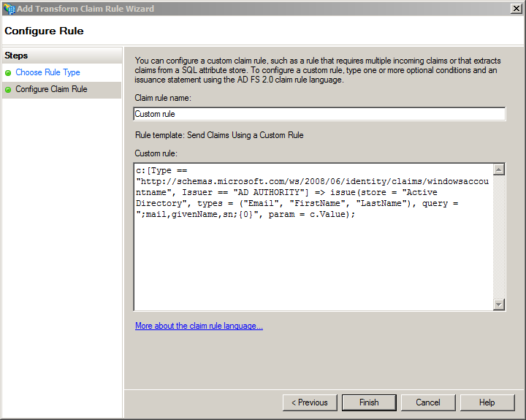This screenshot has height=420, width=526.
Task: Click the wizard icon in title bar
Action: tap(9, 9)
